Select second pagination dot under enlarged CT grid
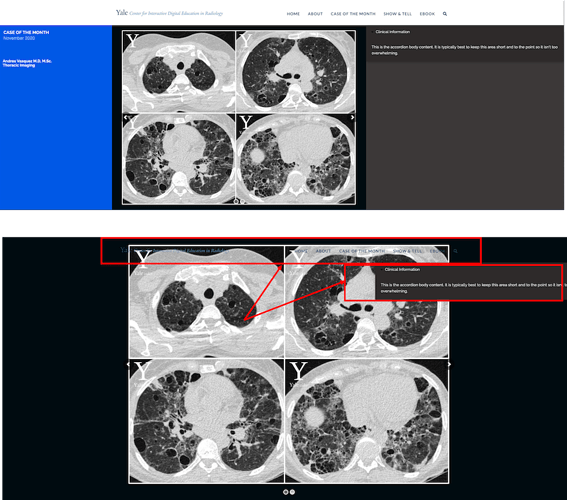Image resolution: width=567 pixels, height=500 pixels. pyautogui.click(x=292, y=492)
